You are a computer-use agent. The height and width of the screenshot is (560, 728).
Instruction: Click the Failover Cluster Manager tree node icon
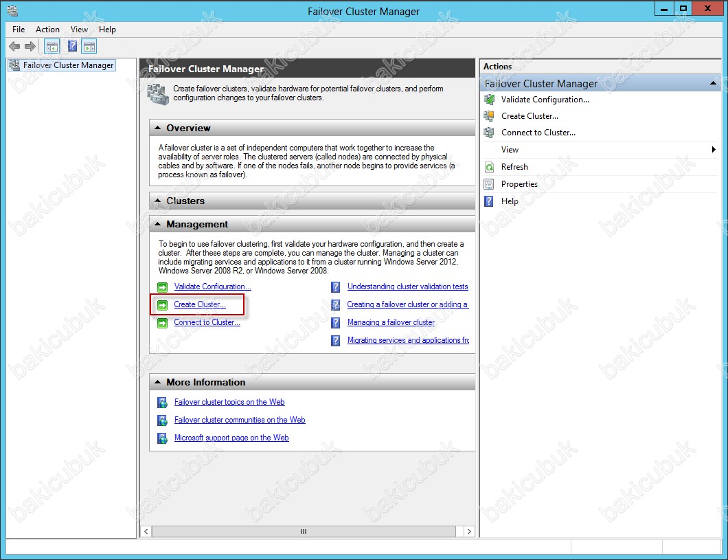pyautogui.click(x=14, y=65)
